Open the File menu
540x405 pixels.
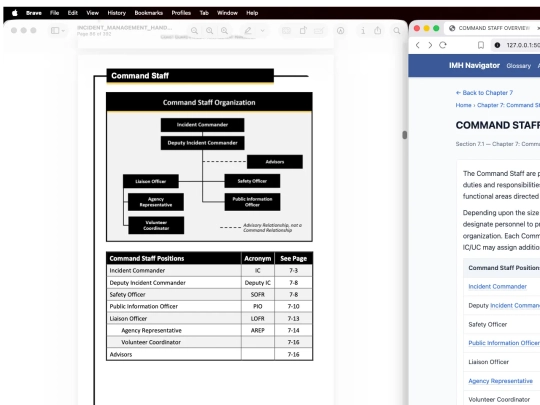pyautogui.click(x=54, y=13)
